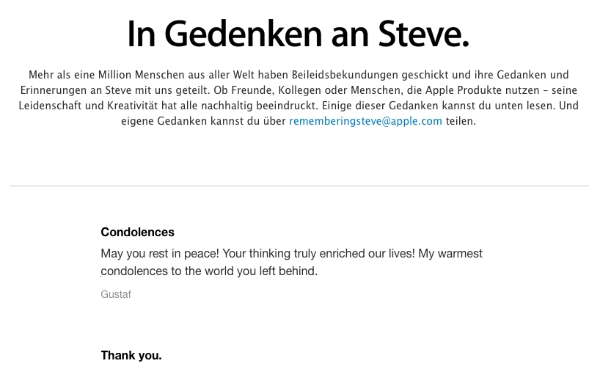
Task: Click the word "Beileidsbekundungen" in the intro
Action: [x=345, y=75]
